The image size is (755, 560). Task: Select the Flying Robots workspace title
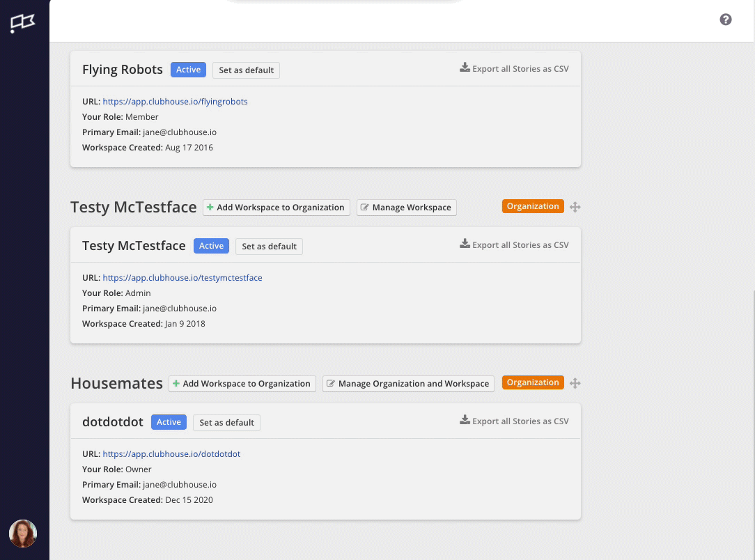pos(123,70)
